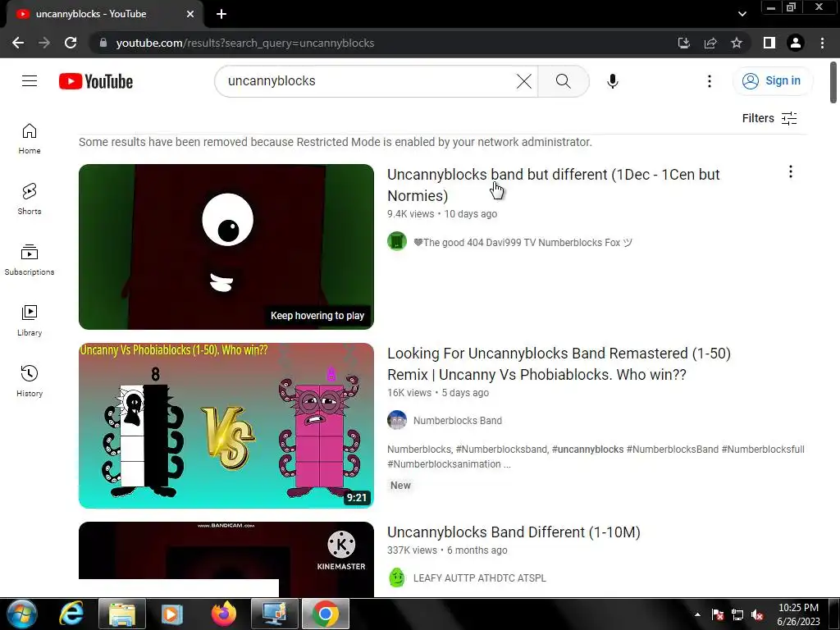Image resolution: width=840 pixels, height=630 pixels.
Task: Click the LEAFY channel green avatar
Action: pyautogui.click(x=397, y=577)
